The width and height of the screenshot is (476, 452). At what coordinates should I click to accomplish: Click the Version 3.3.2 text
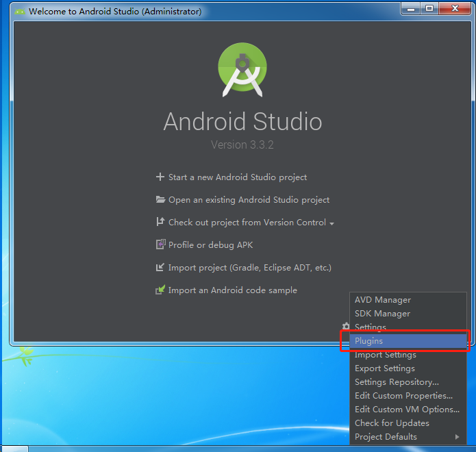[x=242, y=145]
